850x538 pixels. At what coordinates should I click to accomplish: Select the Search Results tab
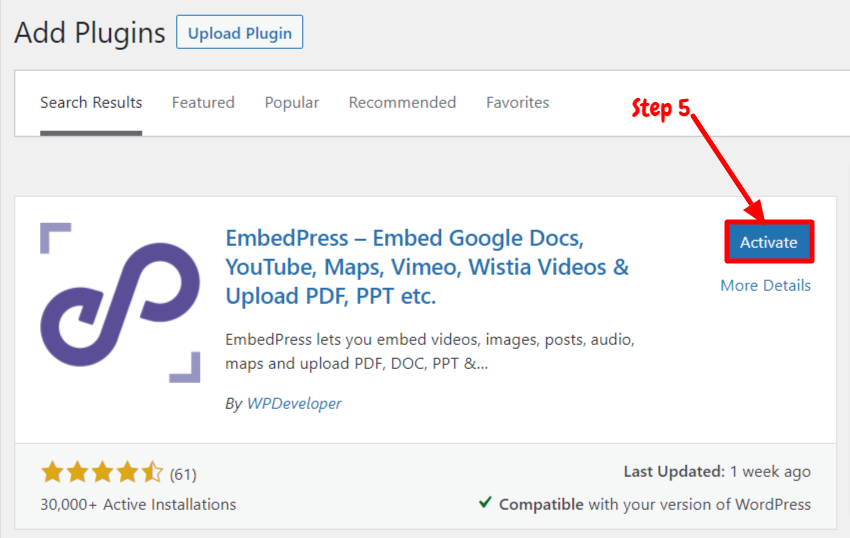coord(91,103)
